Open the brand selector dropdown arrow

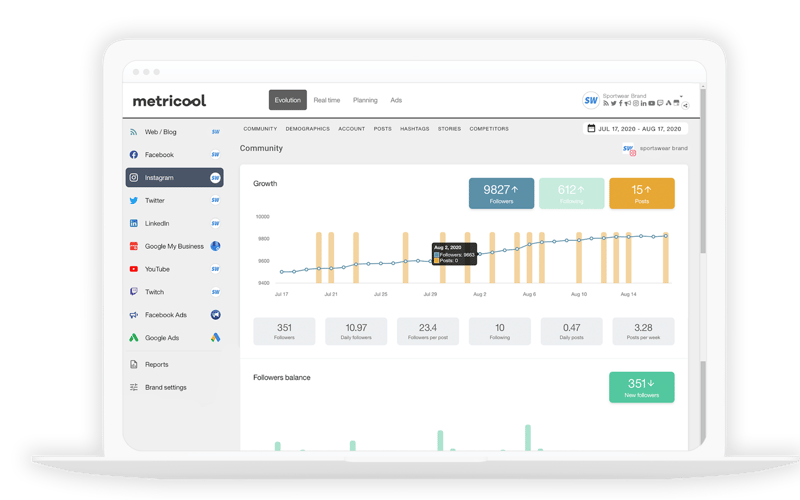681,96
